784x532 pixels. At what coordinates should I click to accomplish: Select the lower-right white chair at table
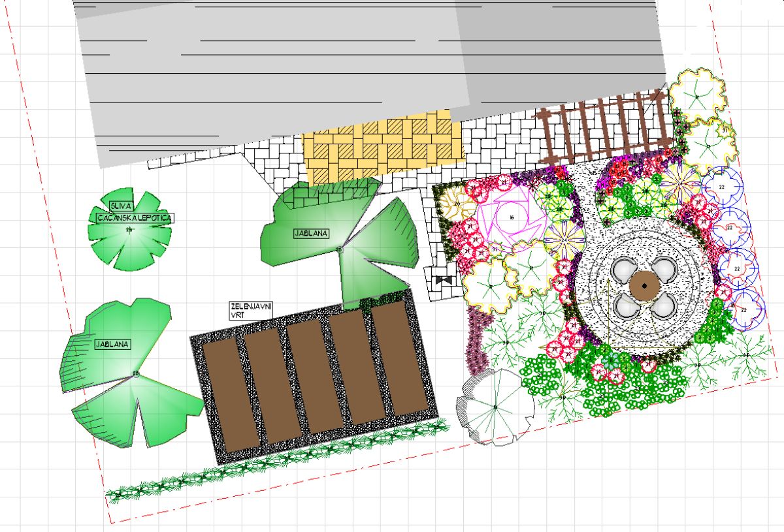pyautogui.click(x=664, y=304)
